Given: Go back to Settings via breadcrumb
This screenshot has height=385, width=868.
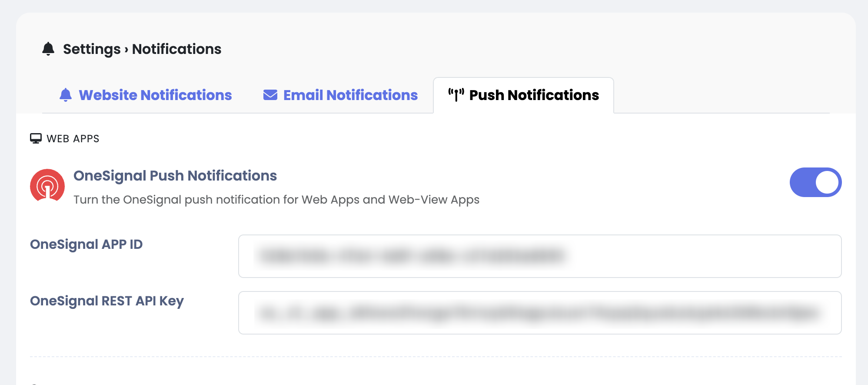Looking at the screenshot, I should 92,49.
